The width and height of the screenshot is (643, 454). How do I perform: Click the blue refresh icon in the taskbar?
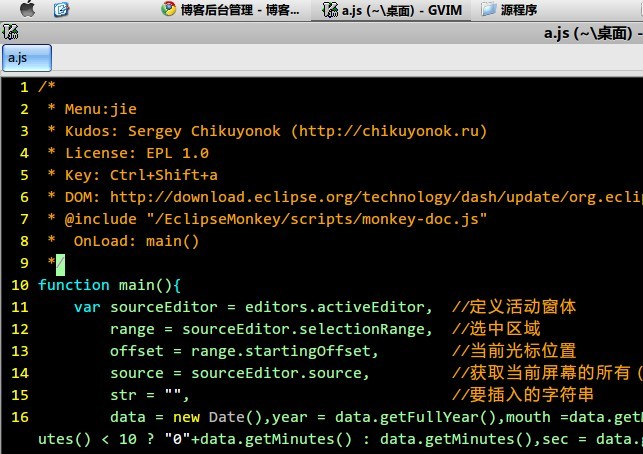point(61,9)
